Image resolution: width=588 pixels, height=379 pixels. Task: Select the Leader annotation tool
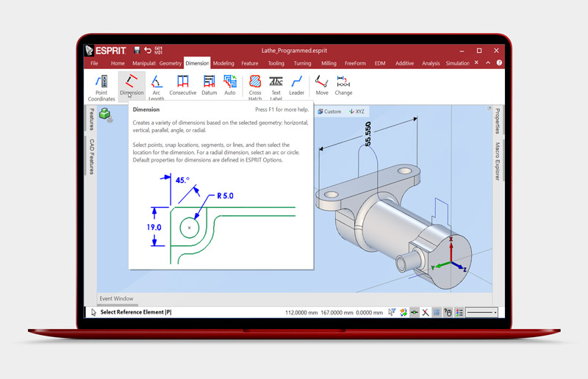(x=297, y=85)
